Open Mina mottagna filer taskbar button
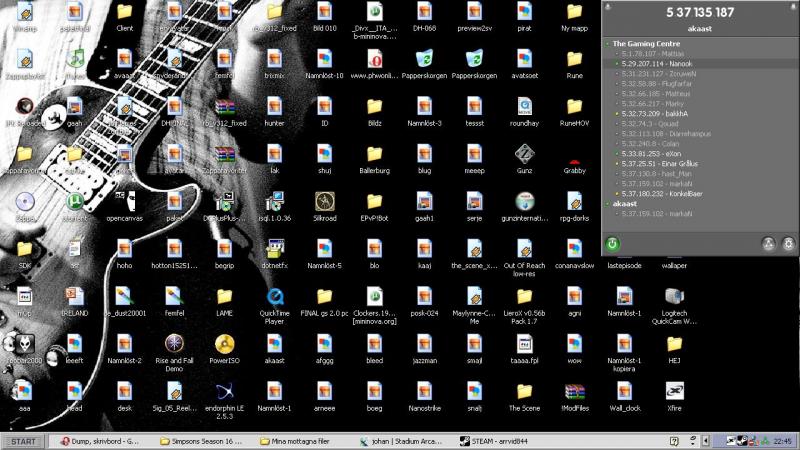The width and height of the screenshot is (800, 450). click(x=302, y=441)
